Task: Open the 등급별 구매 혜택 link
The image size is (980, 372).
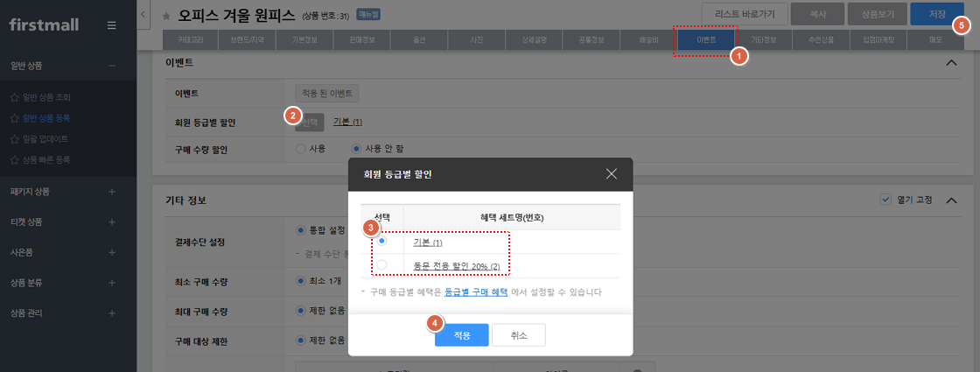Action: point(476,292)
